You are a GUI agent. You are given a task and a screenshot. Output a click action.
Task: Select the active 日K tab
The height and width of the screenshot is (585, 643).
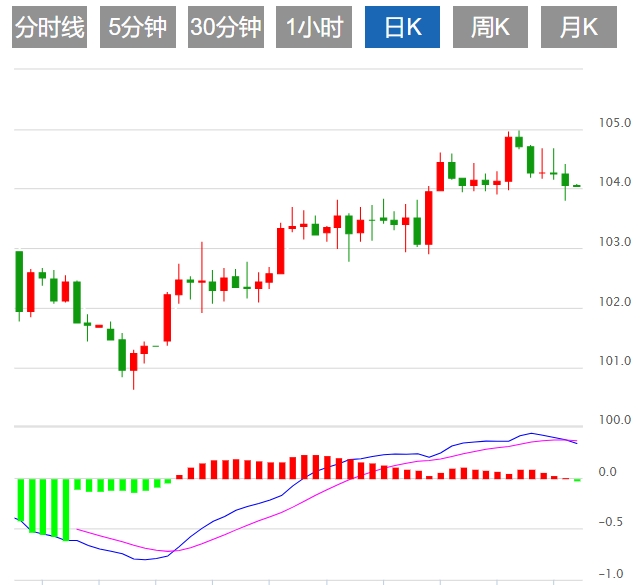pos(402,27)
